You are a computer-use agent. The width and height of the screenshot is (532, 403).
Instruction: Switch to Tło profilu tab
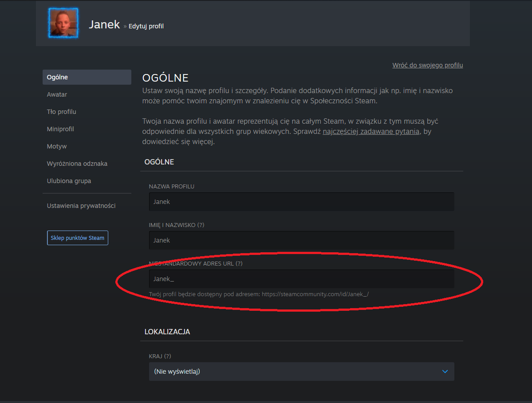pos(61,112)
